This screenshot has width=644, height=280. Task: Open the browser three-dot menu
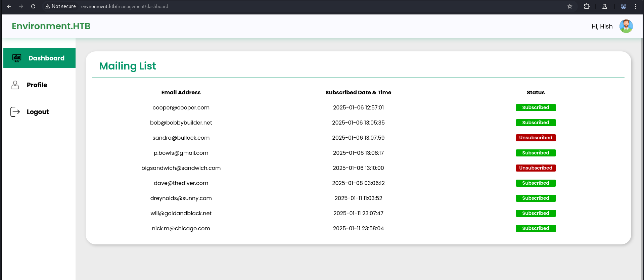[x=636, y=6]
